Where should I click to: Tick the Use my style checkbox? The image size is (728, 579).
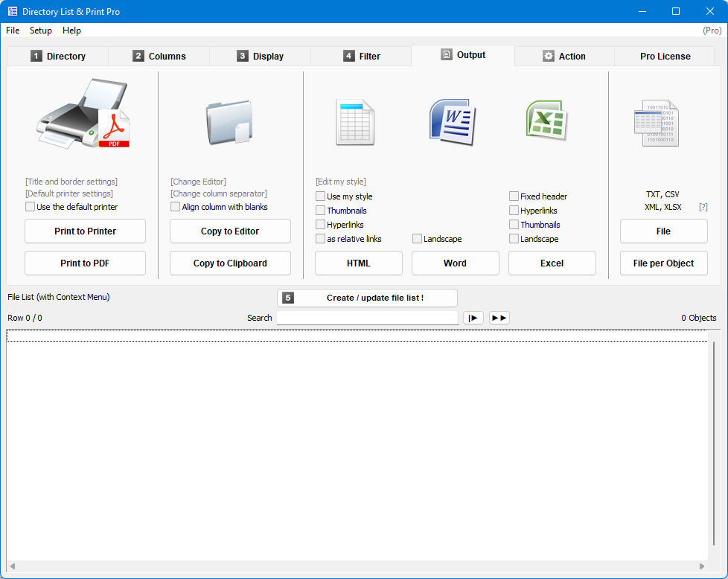320,196
